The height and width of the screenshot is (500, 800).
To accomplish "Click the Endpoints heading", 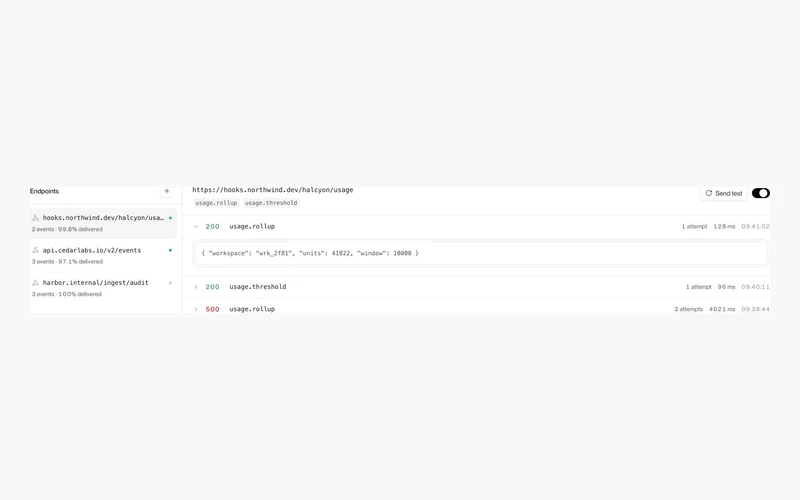I will pos(44,191).
